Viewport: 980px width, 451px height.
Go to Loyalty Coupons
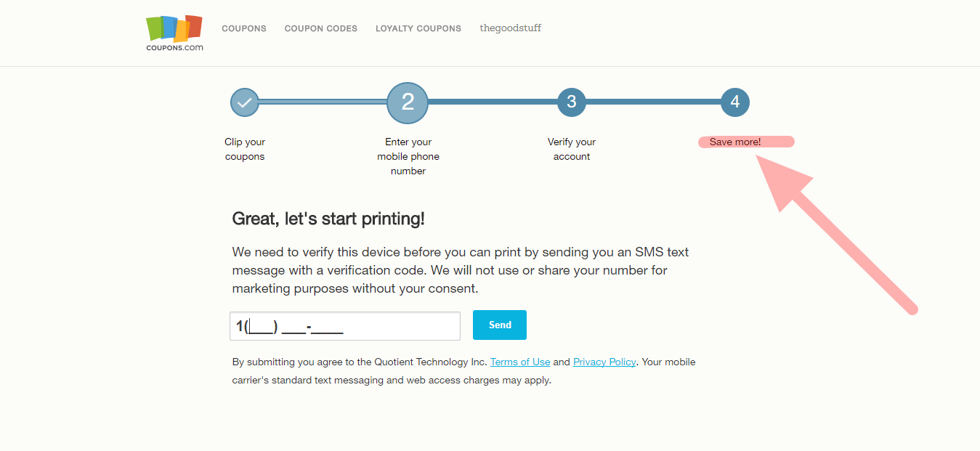(x=418, y=28)
